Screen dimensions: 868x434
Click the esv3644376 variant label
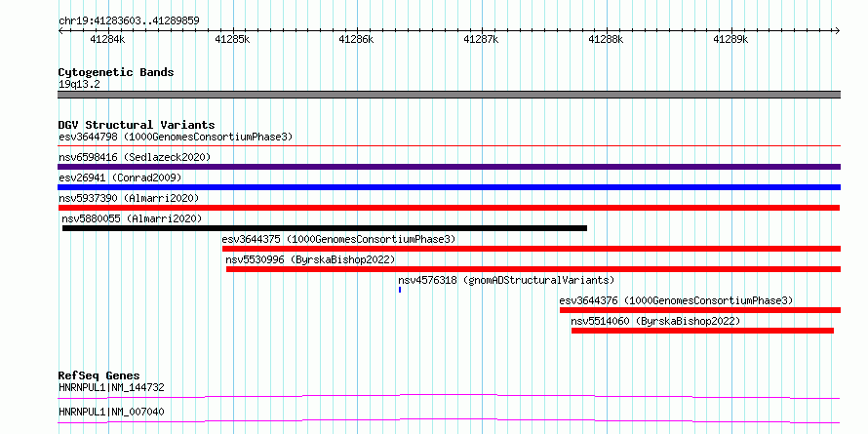click(677, 300)
